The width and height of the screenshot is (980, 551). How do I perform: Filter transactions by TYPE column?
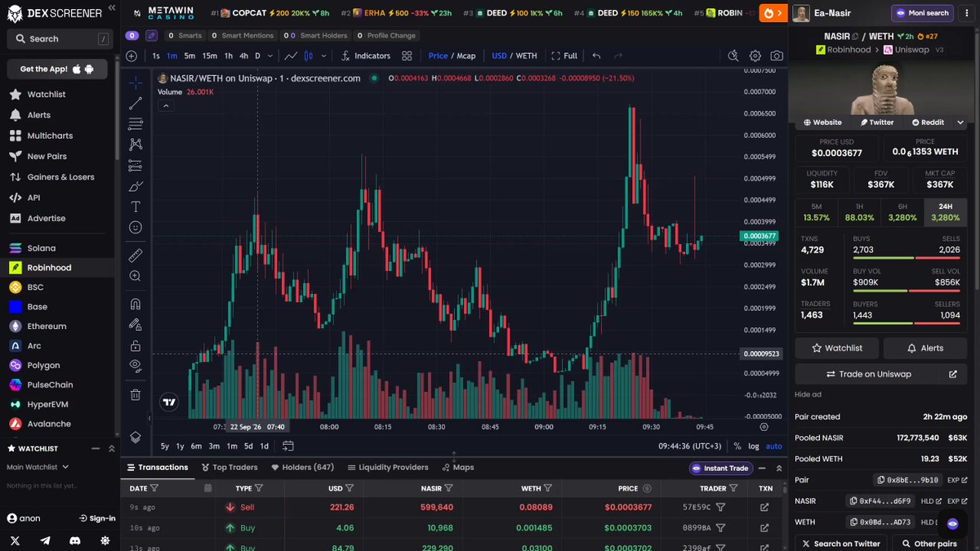pyautogui.click(x=259, y=488)
